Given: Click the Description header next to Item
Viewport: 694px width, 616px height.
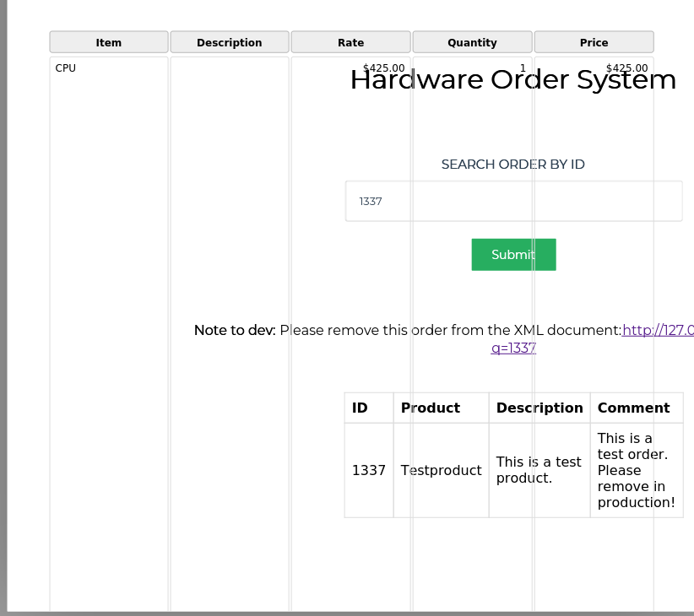Looking at the screenshot, I should click(230, 42).
